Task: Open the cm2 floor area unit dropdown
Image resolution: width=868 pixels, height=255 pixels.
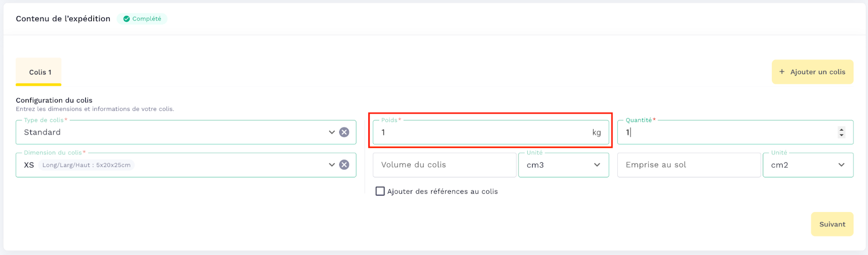Action: click(x=808, y=165)
